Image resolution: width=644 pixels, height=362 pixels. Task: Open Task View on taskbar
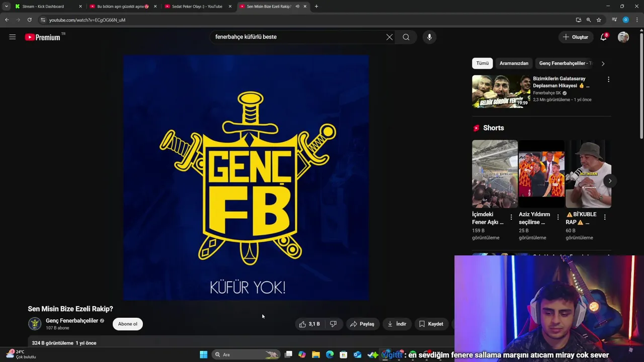point(288,354)
